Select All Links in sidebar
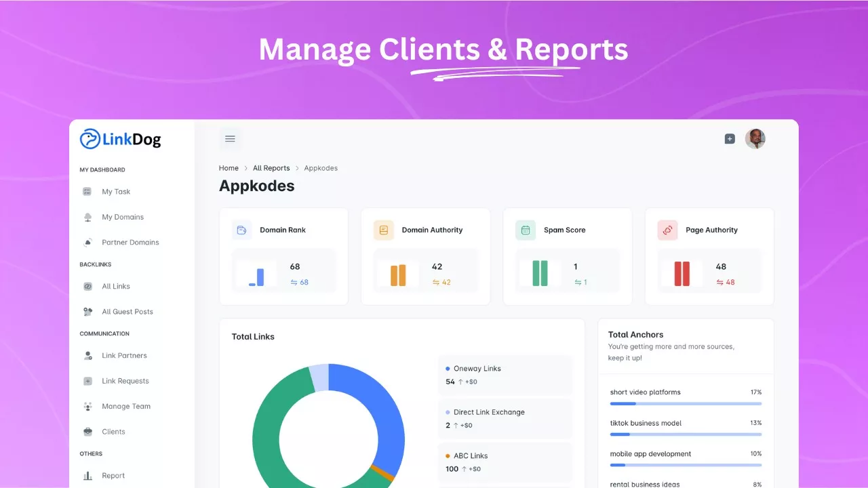868x488 pixels. (x=116, y=287)
